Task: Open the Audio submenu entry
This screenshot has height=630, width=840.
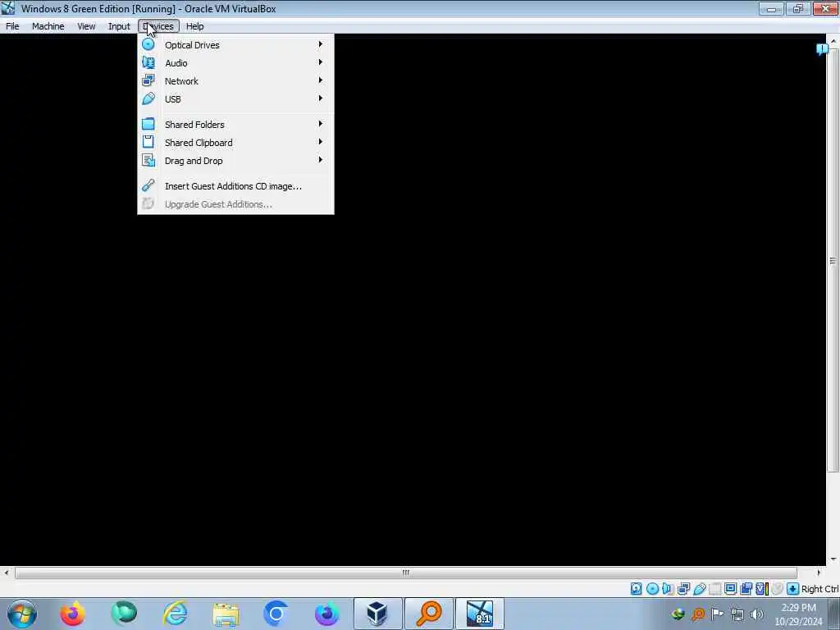Action: pyautogui.click(x=235, y=63)
